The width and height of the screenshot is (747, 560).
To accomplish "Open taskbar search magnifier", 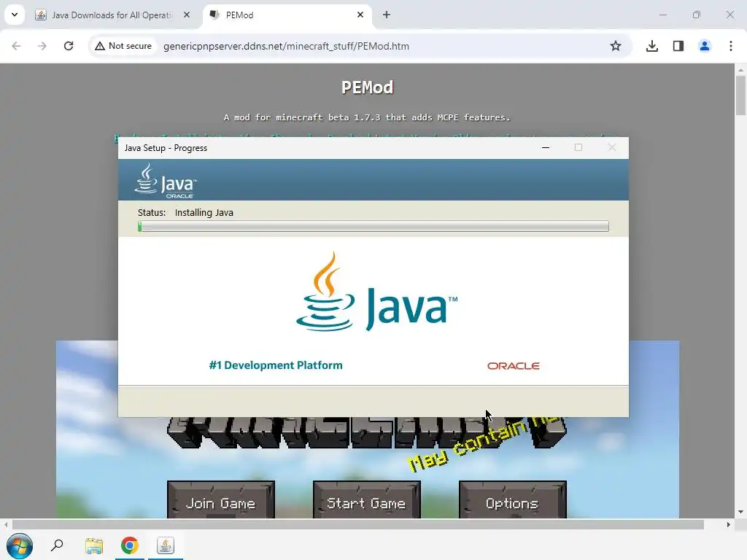I will (57, 545).
